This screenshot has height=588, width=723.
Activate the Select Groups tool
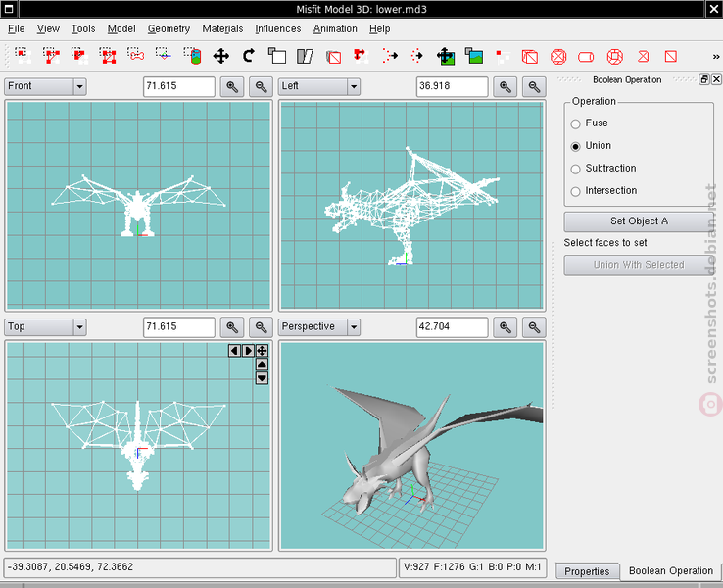pyautogui.click(x=108, y=56)
